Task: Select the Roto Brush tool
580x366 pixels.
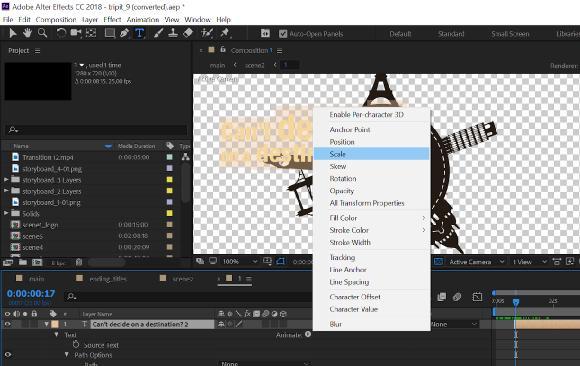Action: pyautogui.click(x=206, y=33)
